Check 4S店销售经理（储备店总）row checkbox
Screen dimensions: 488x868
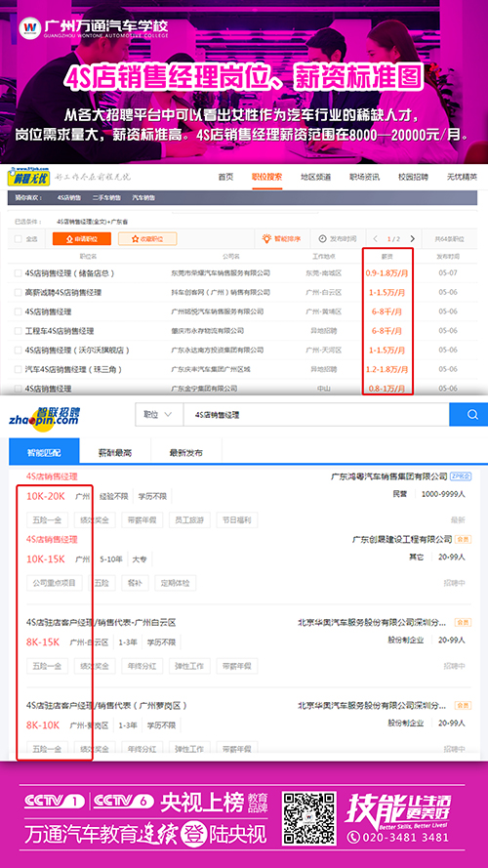coord(19,273)
